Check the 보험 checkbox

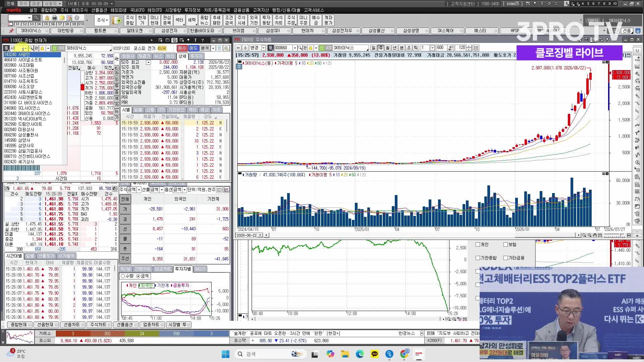[x=505, y=245]
